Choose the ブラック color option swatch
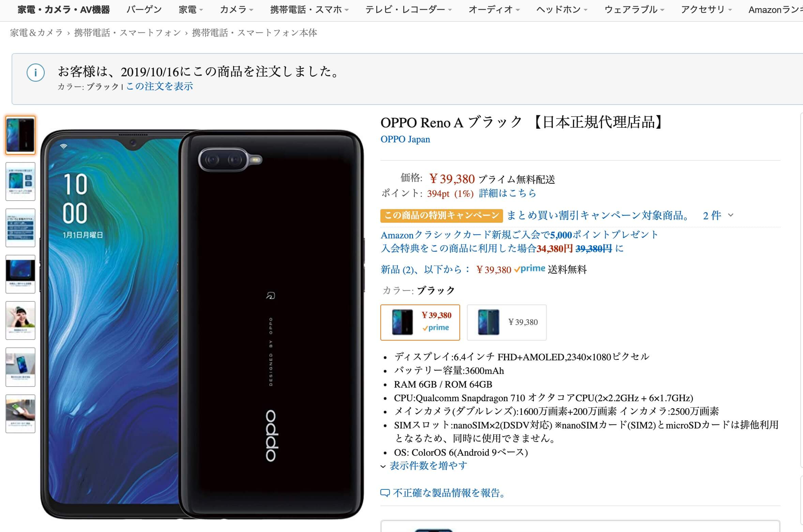Image resolution: width=803 pixels, height=532 pixels. (x=420, y=322)
